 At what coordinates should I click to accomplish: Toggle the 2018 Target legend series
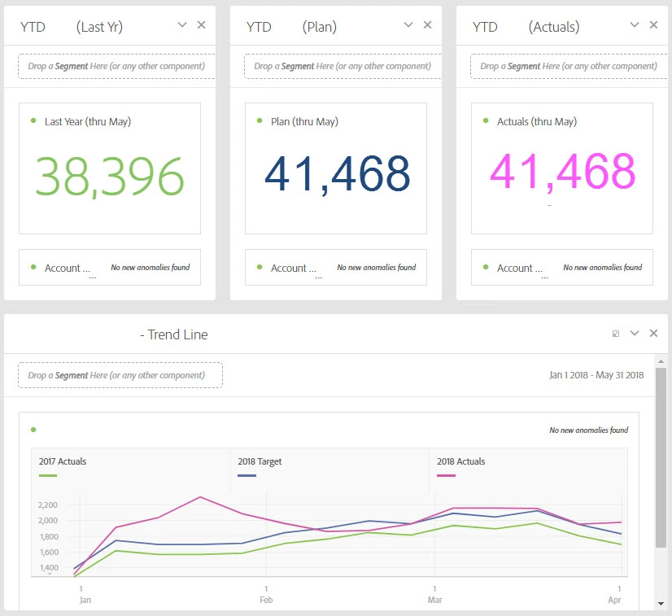pyautogui.click(x=260, y=461)
